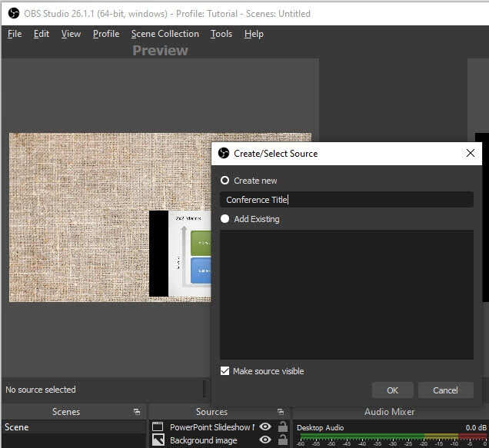Click the Conference Title name field

pos(346,200)
